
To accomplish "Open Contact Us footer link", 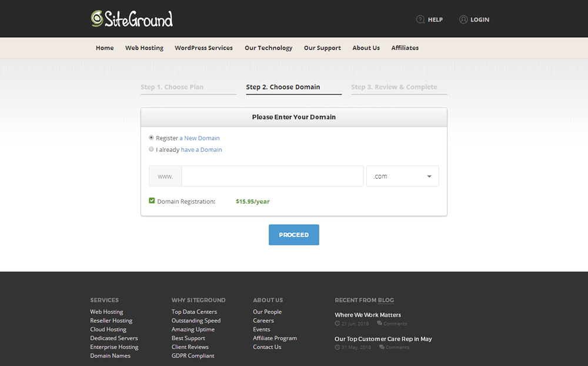I will pyautogui.click(x=267, y=347).
